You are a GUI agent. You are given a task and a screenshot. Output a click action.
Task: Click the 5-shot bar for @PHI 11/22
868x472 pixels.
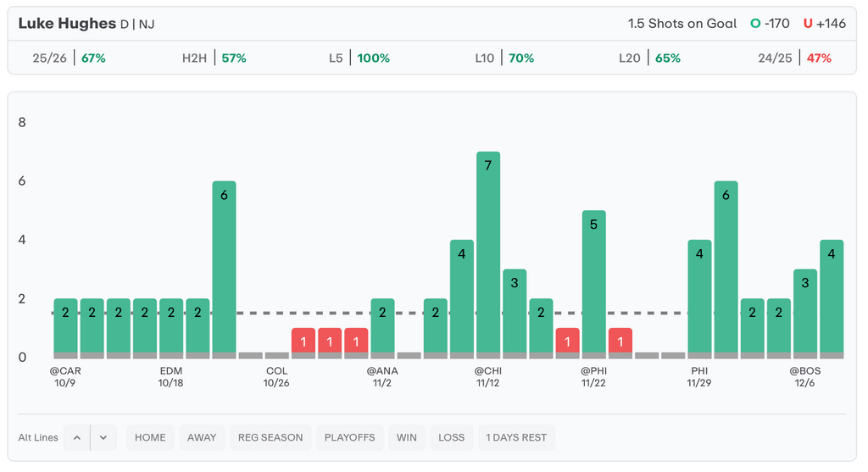593,284
